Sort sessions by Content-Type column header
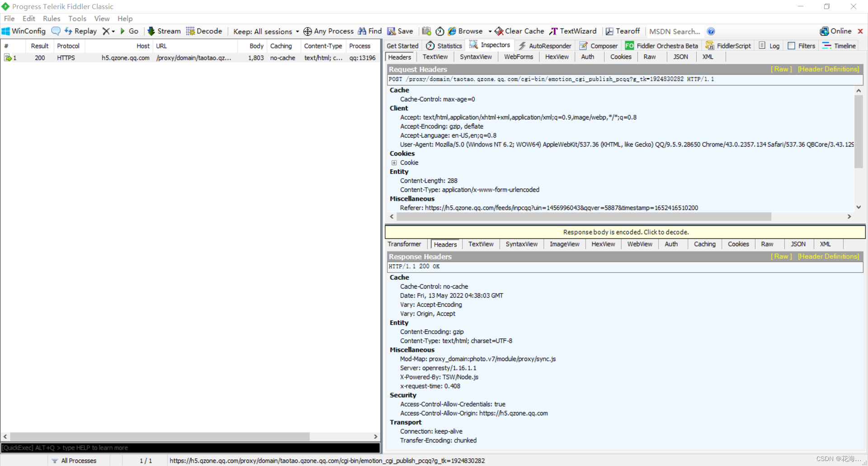This screenshot has height=466, width=868. (x=323, y=46)
